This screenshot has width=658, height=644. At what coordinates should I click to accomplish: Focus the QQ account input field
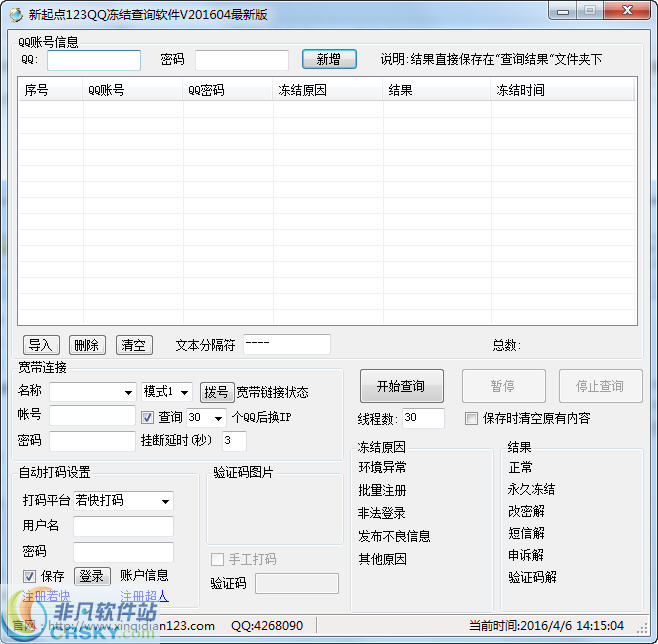(x=94, y=60)
